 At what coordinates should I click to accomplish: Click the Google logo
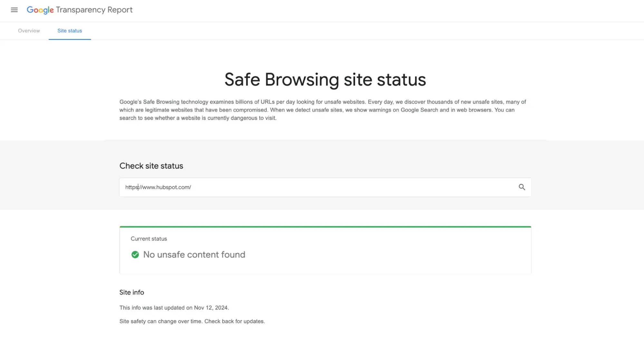pyautogui.click(x=40, y=10)
